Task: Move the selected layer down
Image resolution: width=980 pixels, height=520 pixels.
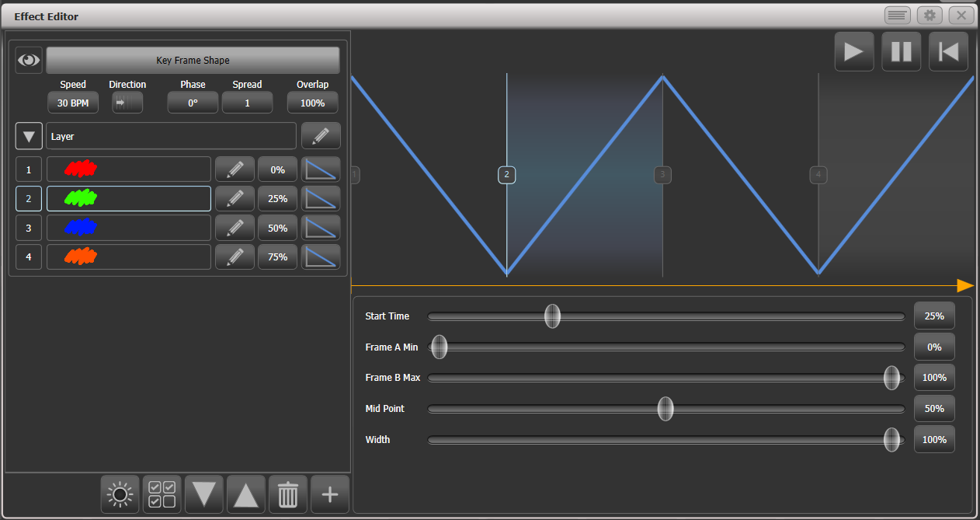Action: coord(203,494)
